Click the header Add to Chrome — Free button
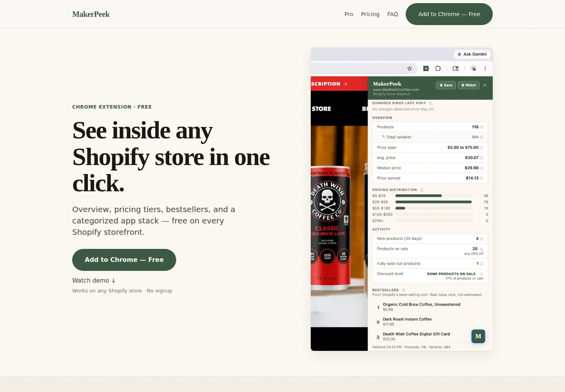Image resolution: width=565 pixels, height=392 pixels. 449,14
